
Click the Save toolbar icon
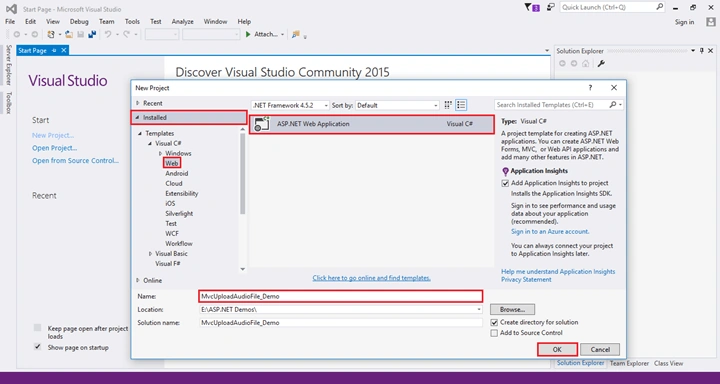pos(81,34)
